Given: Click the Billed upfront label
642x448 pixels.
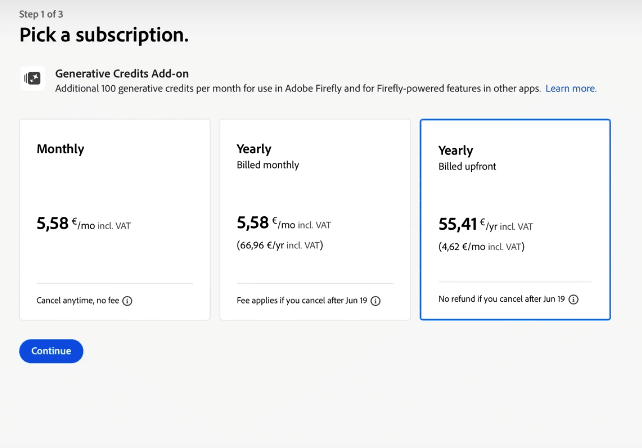Looking at the screenshot, I should click(x=467, y=167).
